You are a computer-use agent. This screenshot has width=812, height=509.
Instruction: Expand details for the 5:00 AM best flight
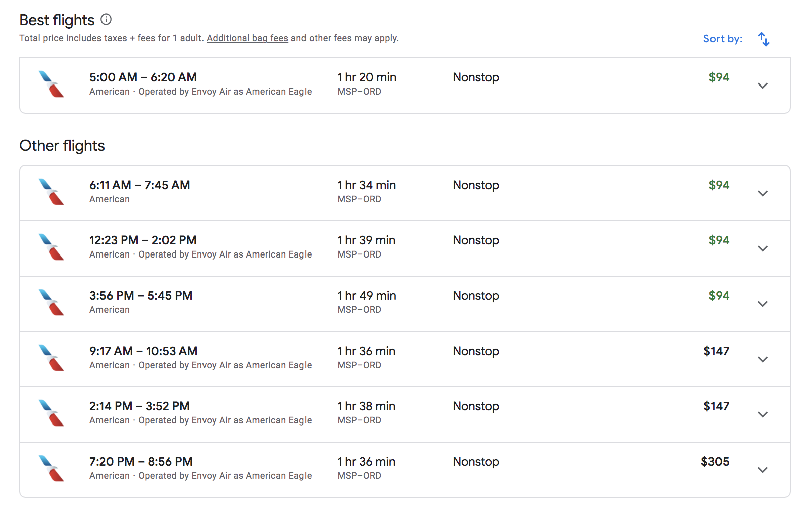(x=762, y=86)
